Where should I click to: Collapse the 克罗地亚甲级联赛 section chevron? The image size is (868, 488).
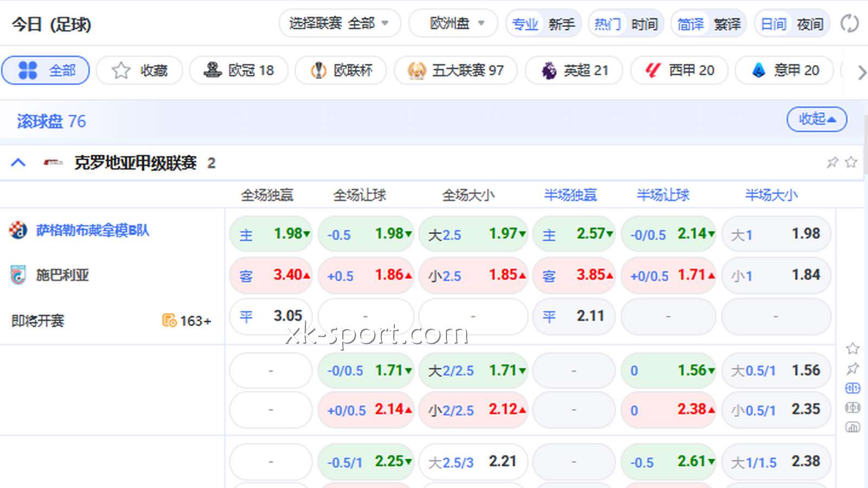click(x=18, y=162)
